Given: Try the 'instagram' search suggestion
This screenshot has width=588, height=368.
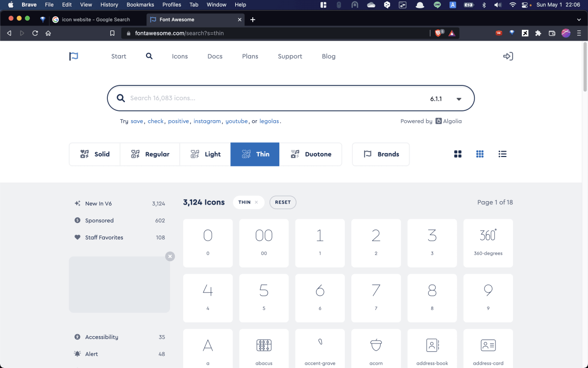Looking at the screenshot, I should 207,121.
